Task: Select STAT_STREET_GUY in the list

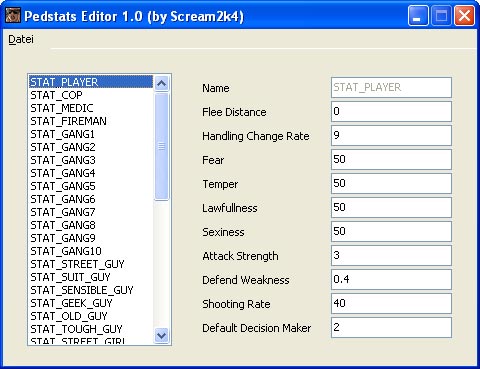Action: (x=91, y=264)
